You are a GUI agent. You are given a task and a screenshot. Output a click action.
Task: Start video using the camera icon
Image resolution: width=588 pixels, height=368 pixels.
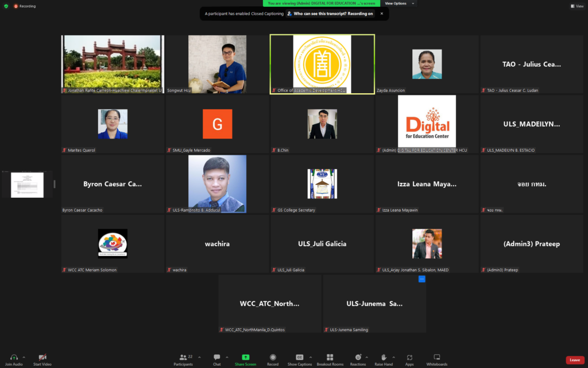click(x=42, y=357)
